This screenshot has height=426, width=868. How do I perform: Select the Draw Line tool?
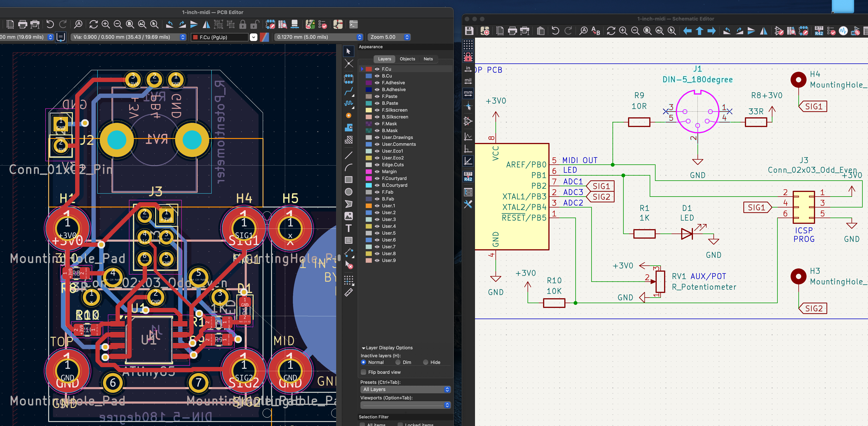[x=349, y=155]
